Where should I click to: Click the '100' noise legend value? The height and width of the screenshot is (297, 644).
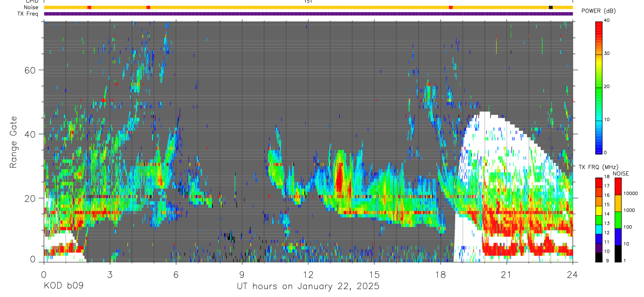pos(628,227)
